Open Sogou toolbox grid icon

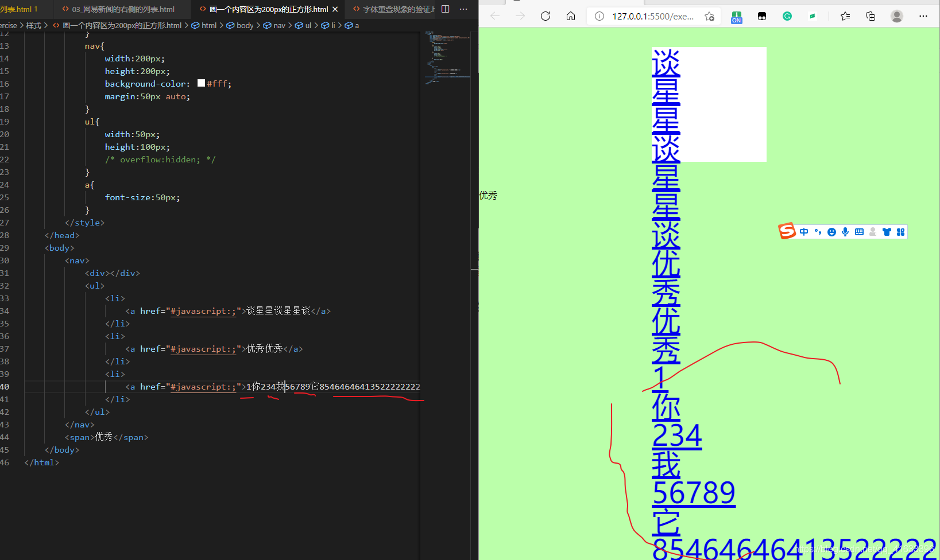(900, 232)
